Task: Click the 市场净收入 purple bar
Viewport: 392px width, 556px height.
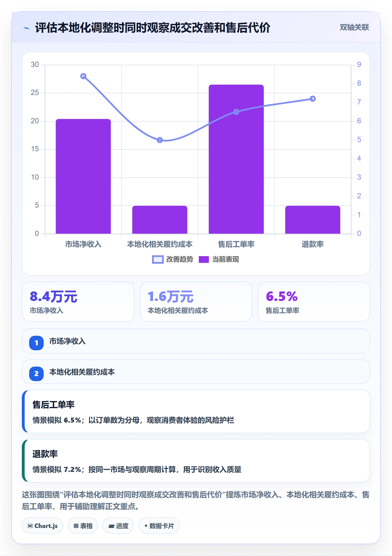Action: tap(83, 176)
